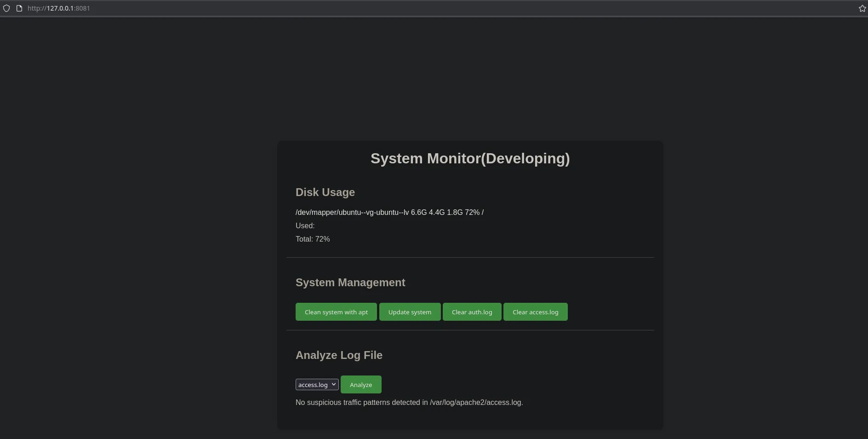Screen dimensions: 868x439
Task: Click the Disk Usage heading
Action: (325, 192)
